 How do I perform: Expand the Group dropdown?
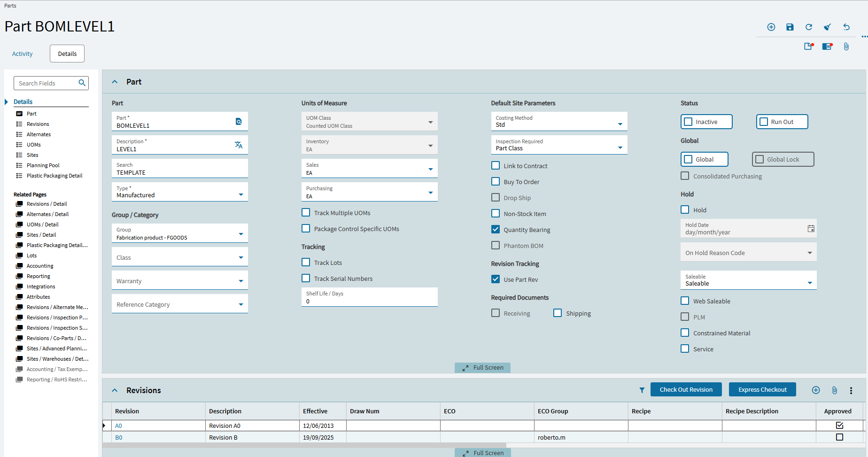click(241, 234)
